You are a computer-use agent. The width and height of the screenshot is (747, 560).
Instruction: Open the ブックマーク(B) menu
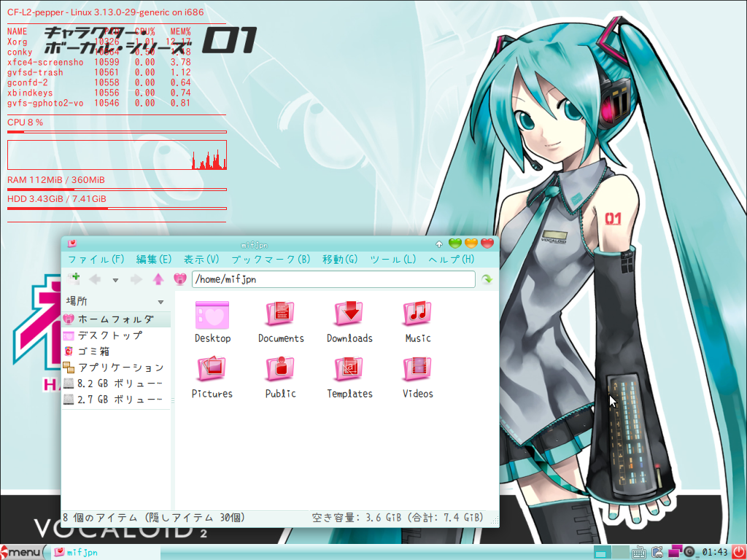271,259
